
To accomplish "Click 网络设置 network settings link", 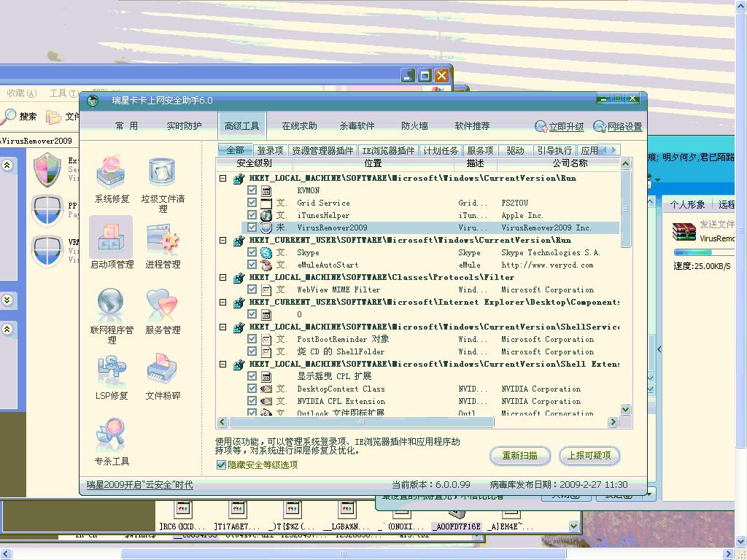I will 618,127.
